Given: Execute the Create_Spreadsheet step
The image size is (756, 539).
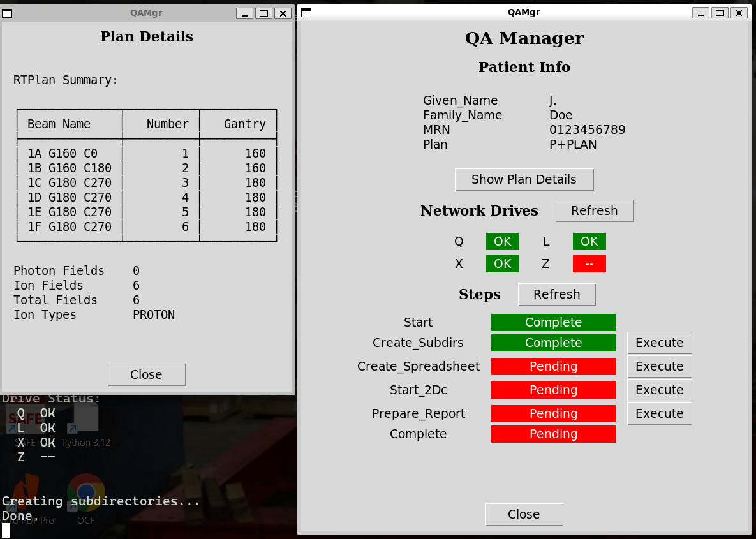Looking at the screenshot, I should pos(659,366).
